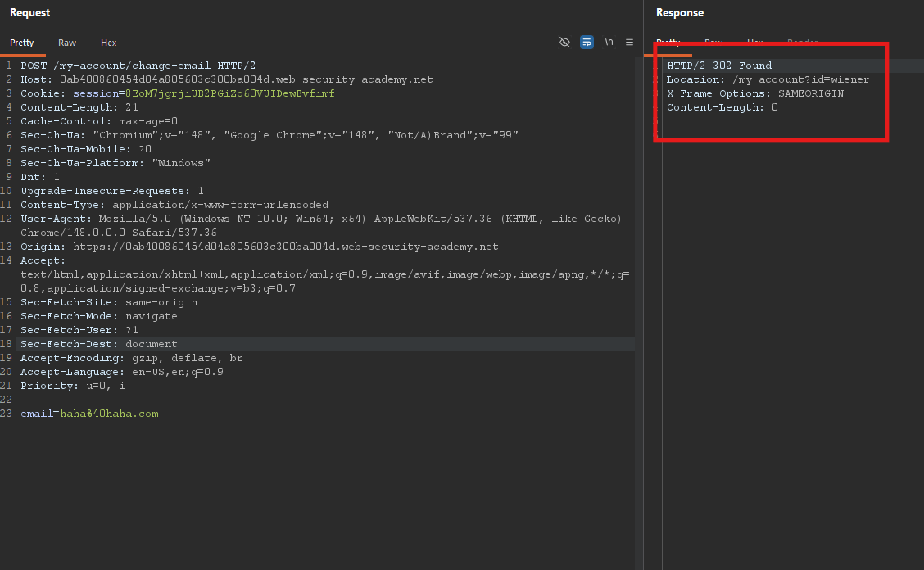Toggle show newline characters \n icon
924x570 pixels.
(609, 43)
